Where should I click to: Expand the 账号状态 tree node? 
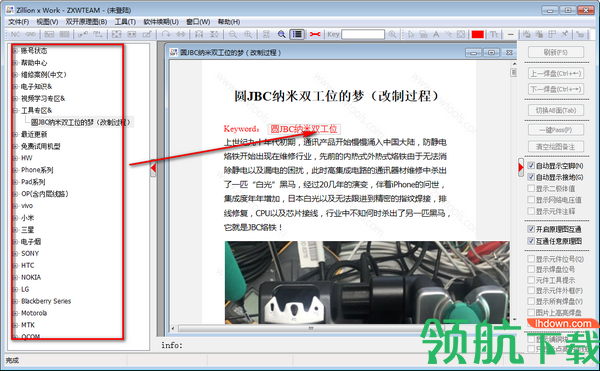pos(15,50)
